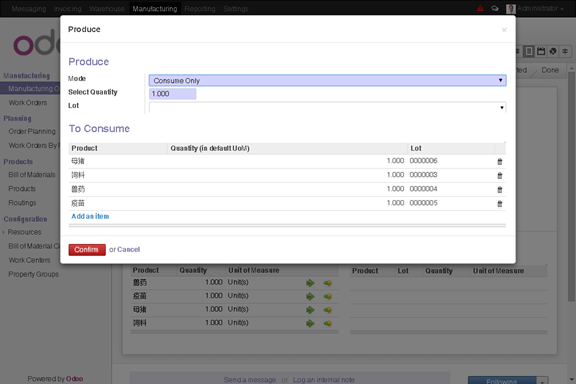The height and width of the screenshot is (384, 576).
Task: Click the Following button
Action: pyautogui.click(x=502, y=381)
